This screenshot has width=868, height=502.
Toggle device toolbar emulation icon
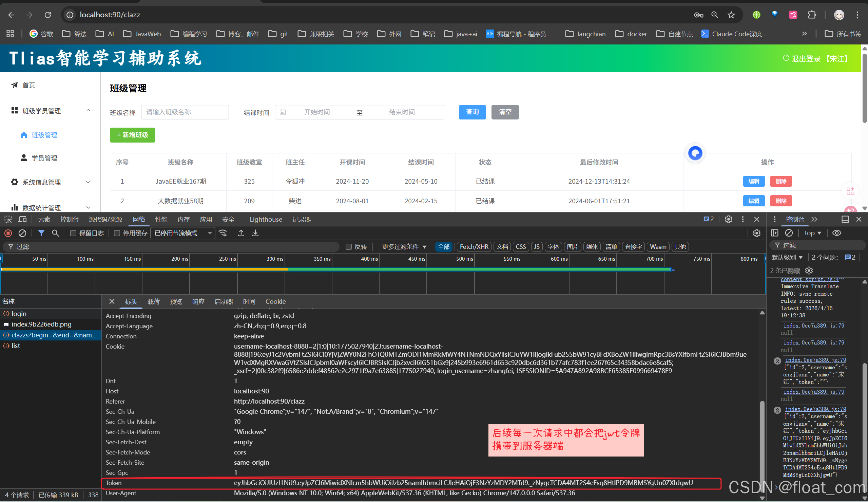(23, 220)
